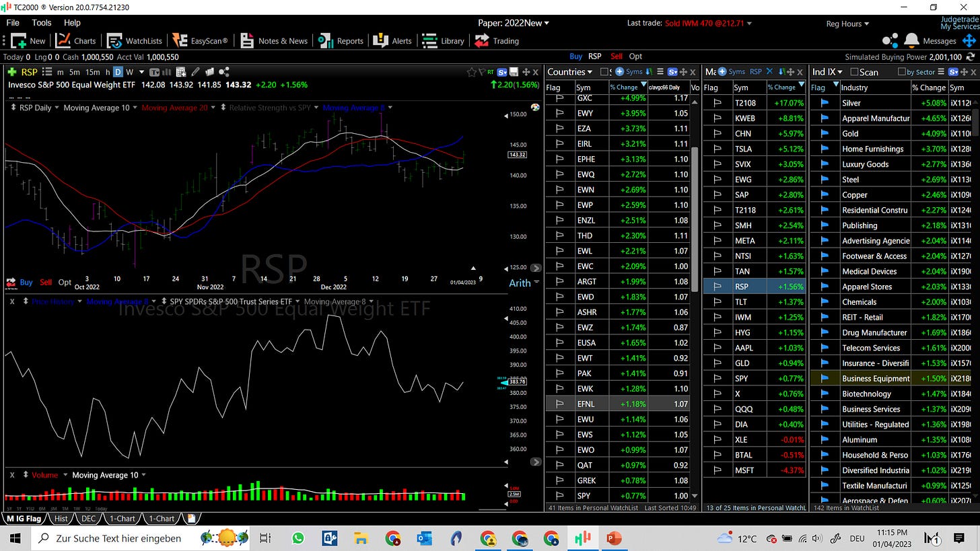This screenshot has height=551, width=980.
Task: Toggle the checkbox in Countries watchlist header
Action: [x=604, y=72]
